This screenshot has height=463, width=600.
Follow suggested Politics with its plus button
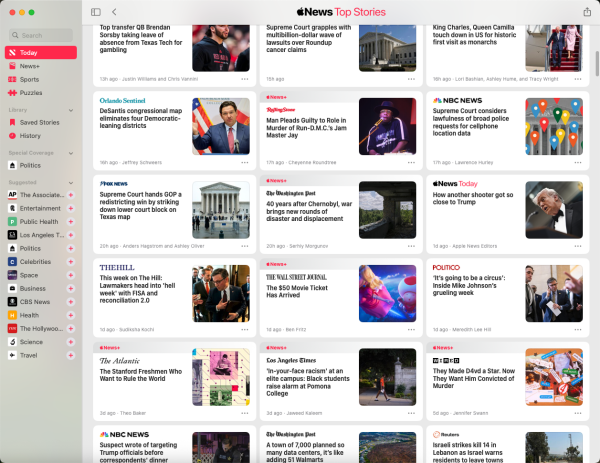coord(71,248)
